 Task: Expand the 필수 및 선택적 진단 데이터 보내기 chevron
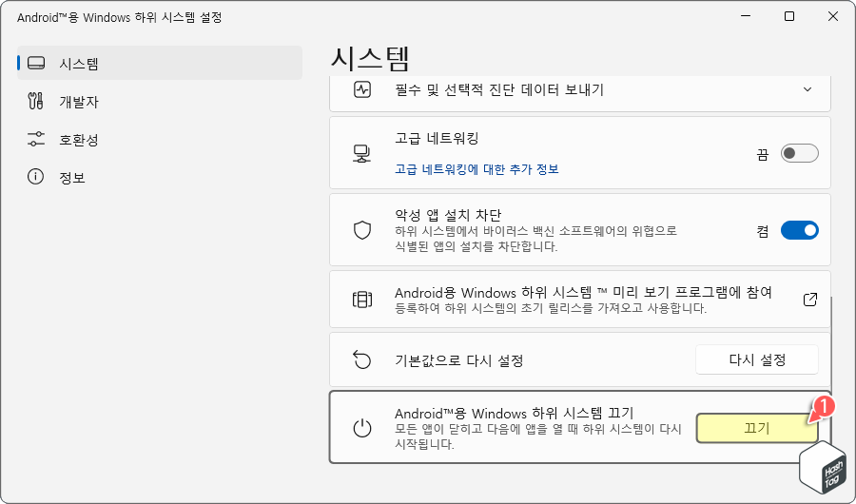(x=807, y=89)
